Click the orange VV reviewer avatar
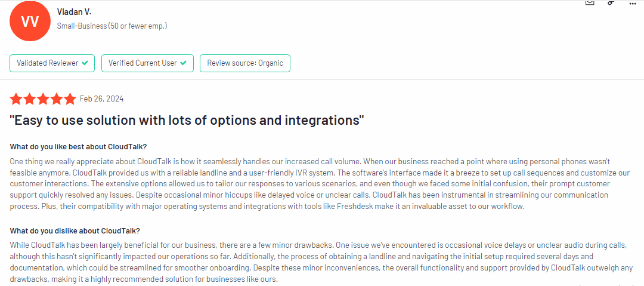 coord(30,21)
